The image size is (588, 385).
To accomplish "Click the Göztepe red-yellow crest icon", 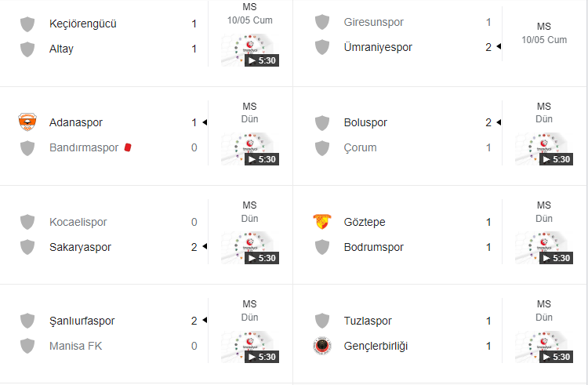I will (322, 222).
